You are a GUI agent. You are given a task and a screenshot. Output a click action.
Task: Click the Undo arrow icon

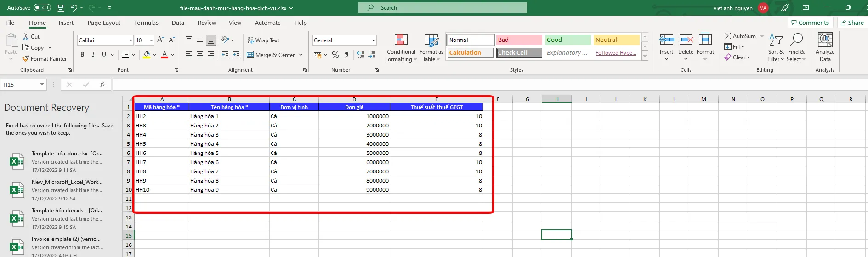tap(74, 8)
